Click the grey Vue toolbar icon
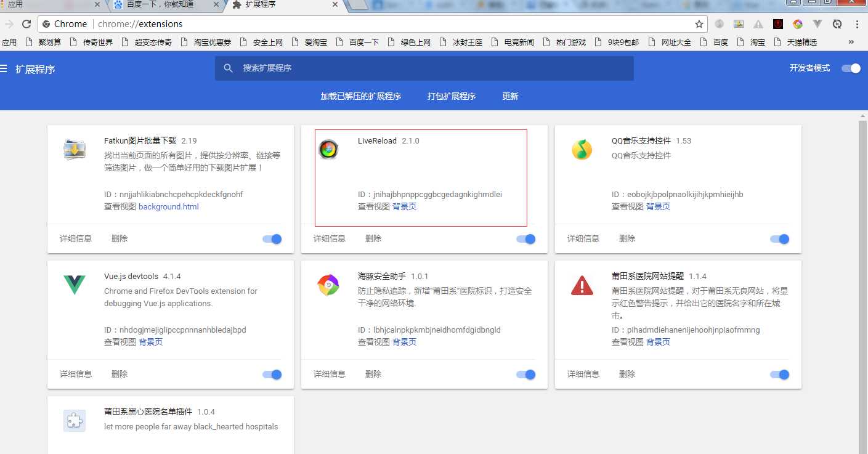868x454 pixels. coord(817,24)
